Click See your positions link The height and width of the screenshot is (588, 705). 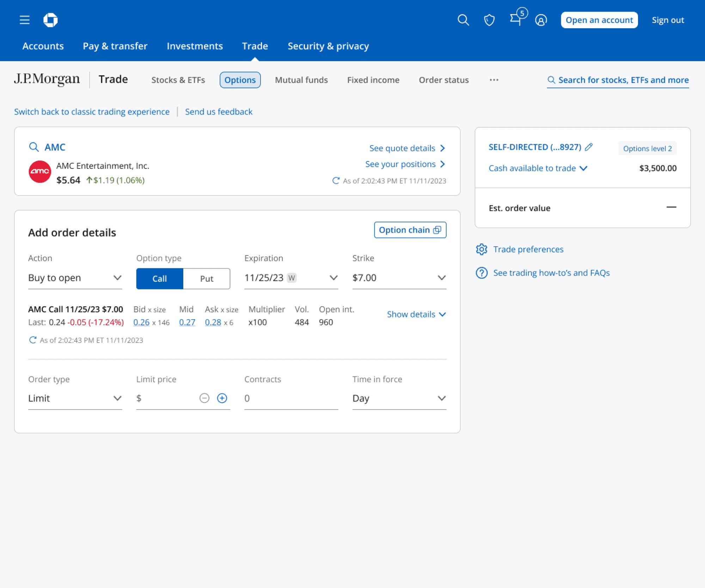(x=405, y=164)
